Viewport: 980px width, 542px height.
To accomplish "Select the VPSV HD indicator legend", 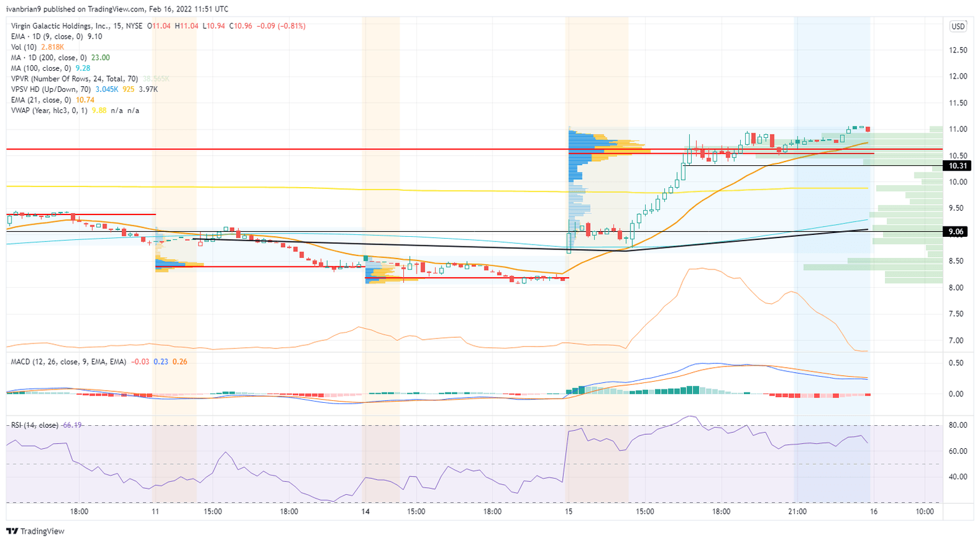I will coord(51,89).
